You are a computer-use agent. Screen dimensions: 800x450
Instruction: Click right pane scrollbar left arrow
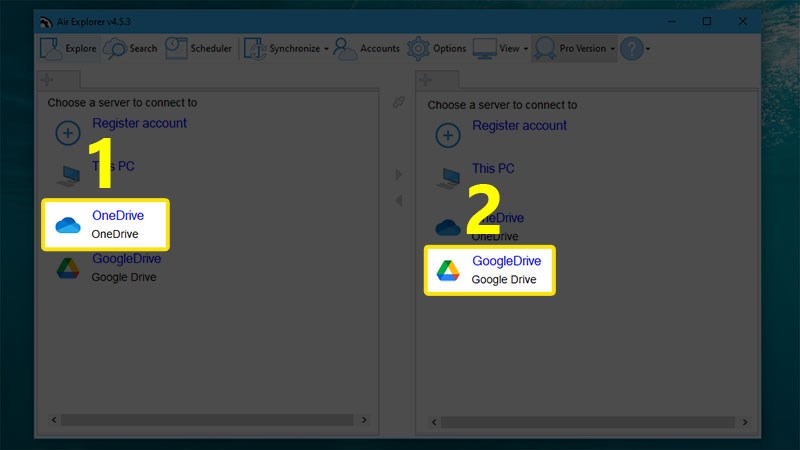coord(434,422)
